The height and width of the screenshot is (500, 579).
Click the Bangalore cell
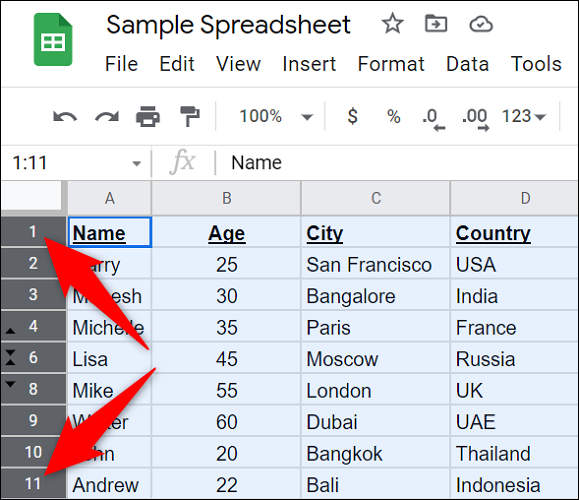376,295
